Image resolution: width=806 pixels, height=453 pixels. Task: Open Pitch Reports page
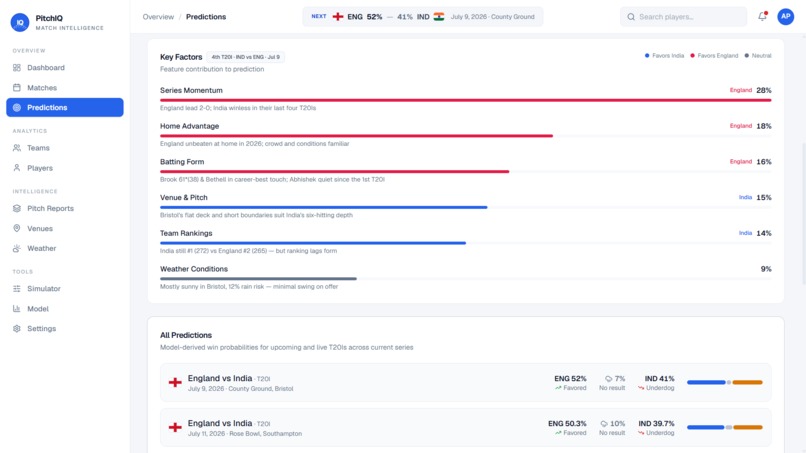pyautogui.click(x=65, y=208)
